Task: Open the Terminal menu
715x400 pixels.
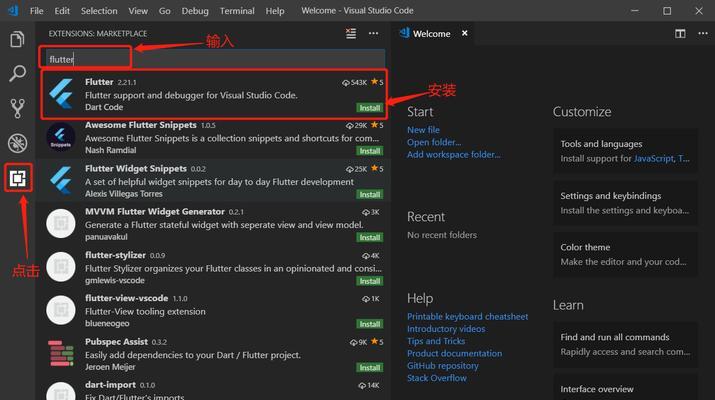Action: coord(237,10)
